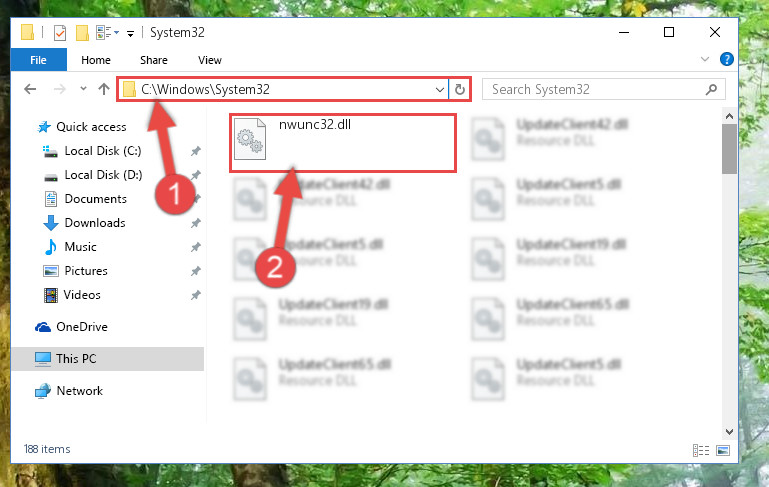This screenshot has width=769, height=487.
Task: Click the Up one level arrow
Action: [x=103, y=89]
